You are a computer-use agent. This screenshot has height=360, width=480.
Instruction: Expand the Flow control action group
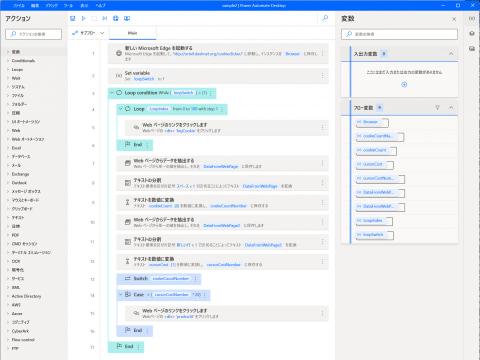point(8,340)
